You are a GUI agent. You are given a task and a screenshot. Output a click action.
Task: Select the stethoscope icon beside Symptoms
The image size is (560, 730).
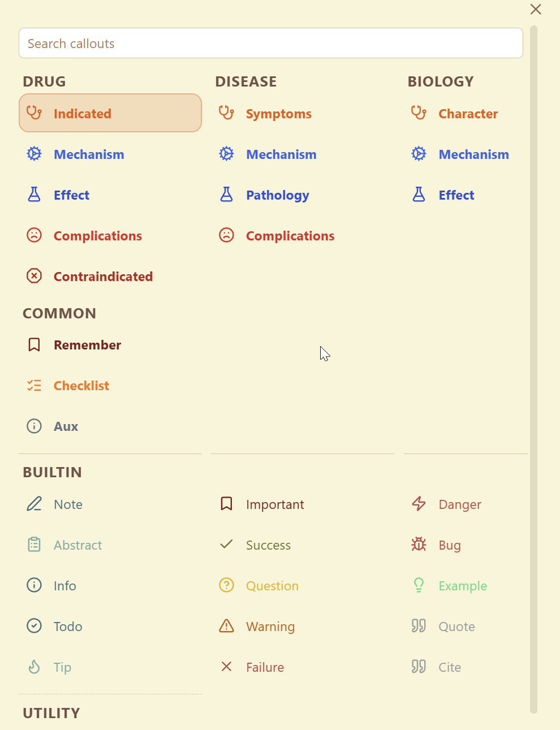coord(226,113)
